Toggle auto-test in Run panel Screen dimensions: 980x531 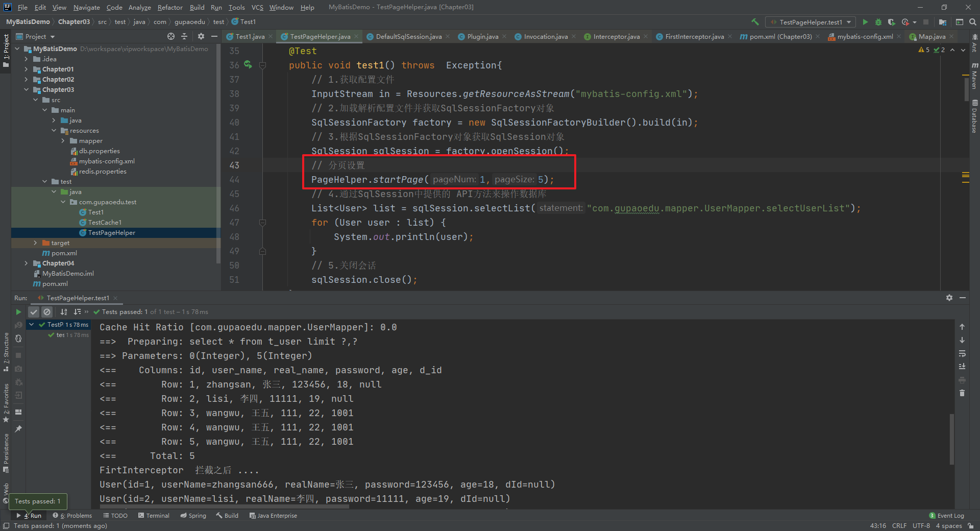click(18, 339)
